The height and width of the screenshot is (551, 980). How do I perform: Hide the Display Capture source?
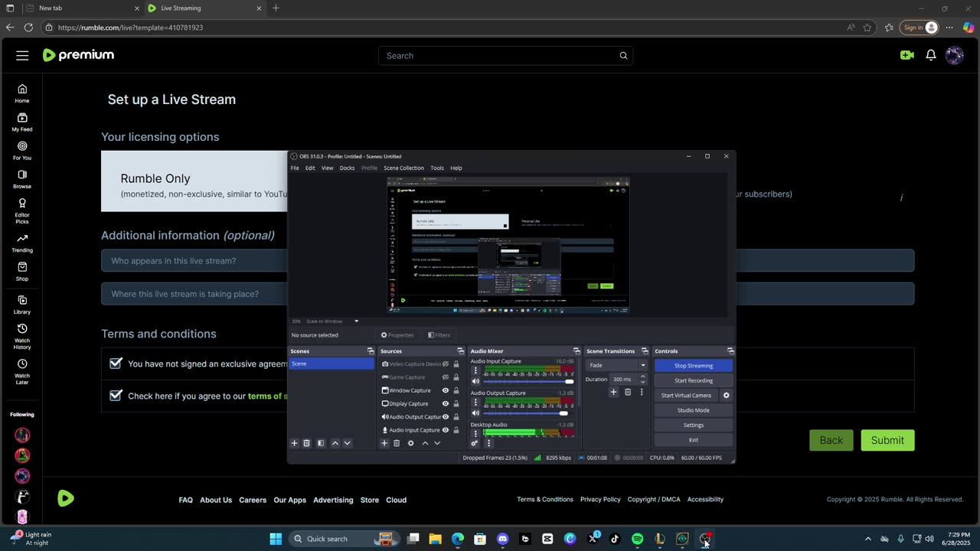(446, 403)
